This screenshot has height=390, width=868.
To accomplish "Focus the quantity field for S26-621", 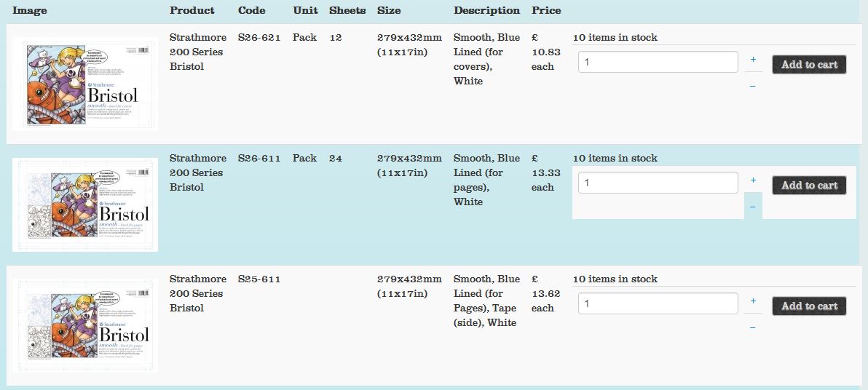I will pos(658,62).
